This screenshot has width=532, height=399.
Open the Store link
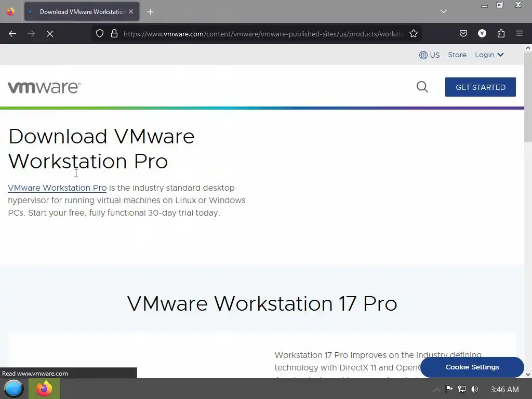[457, 55]
